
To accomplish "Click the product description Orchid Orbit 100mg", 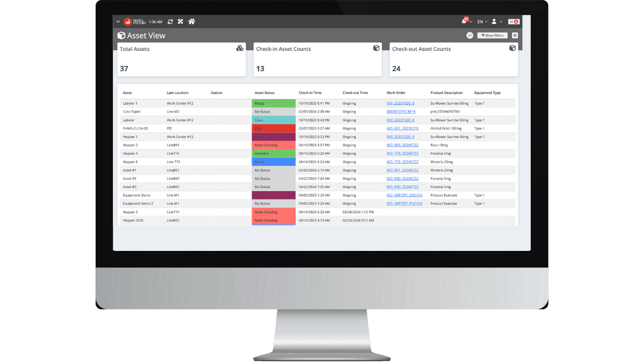I will tap(446, 128).
